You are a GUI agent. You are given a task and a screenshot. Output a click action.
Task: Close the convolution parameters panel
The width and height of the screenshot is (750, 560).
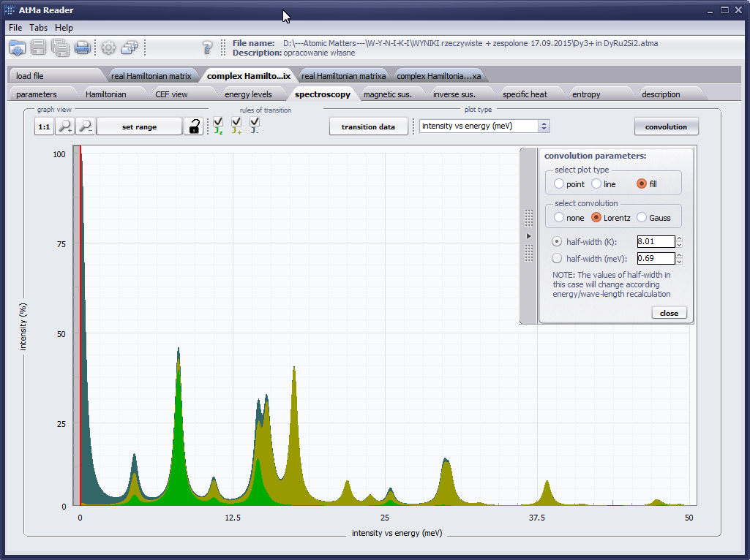click(x=669, y=312)
